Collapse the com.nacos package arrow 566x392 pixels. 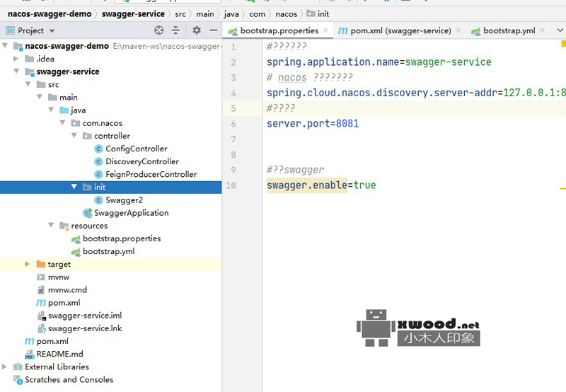(62, 122)
